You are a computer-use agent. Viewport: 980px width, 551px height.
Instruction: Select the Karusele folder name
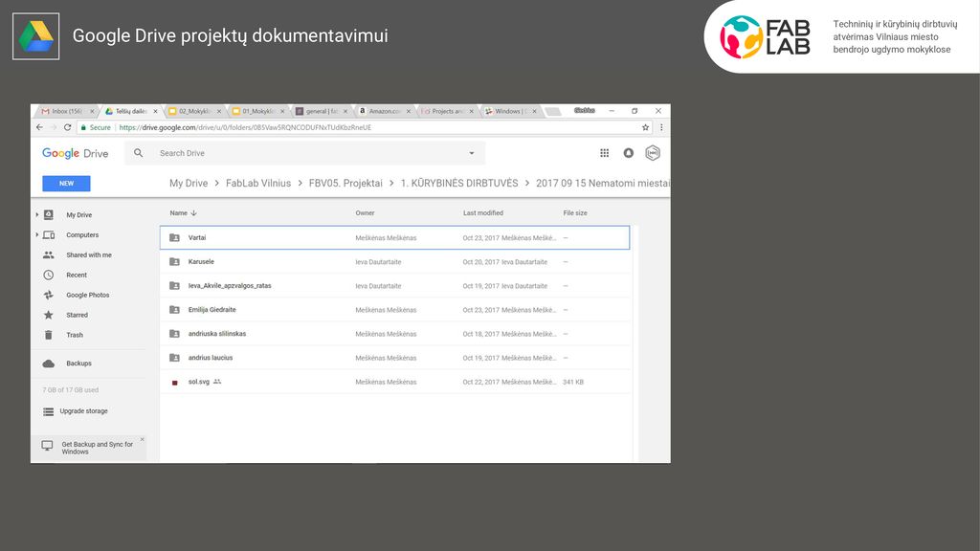click(201, 262)
